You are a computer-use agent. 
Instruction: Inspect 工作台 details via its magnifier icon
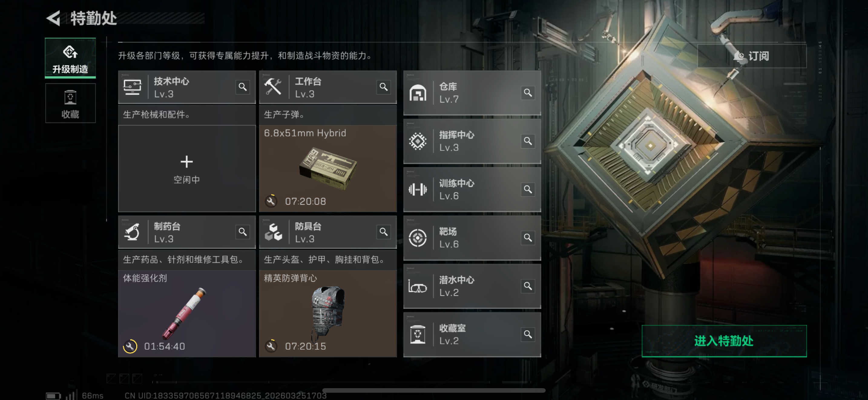pyautogui.click(x=383, y=87)
